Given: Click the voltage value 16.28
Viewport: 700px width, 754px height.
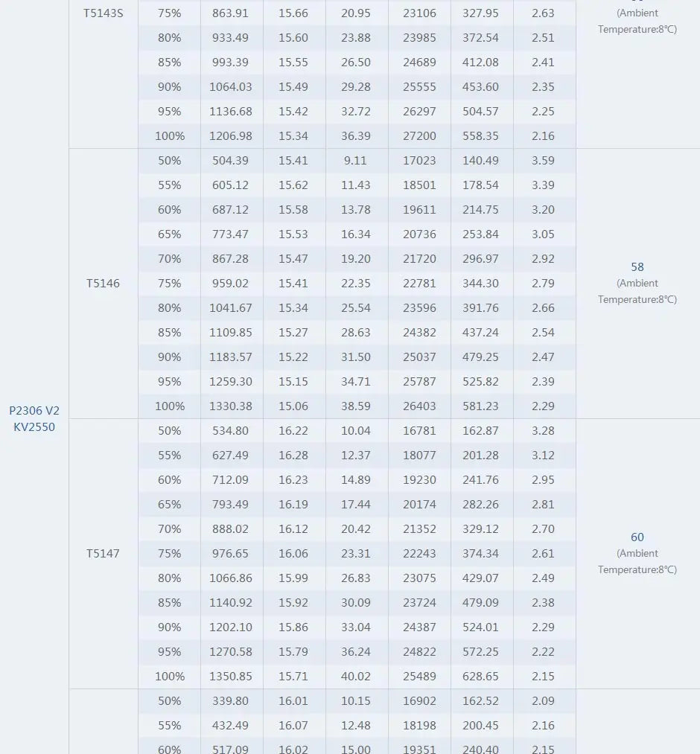Looking at the screenshot, I should 293,456.
